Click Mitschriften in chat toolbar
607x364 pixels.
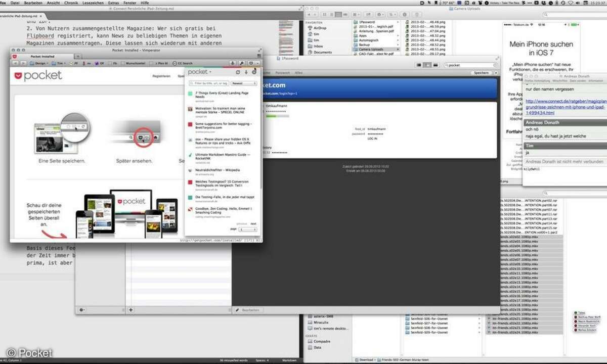pos(560,81)
